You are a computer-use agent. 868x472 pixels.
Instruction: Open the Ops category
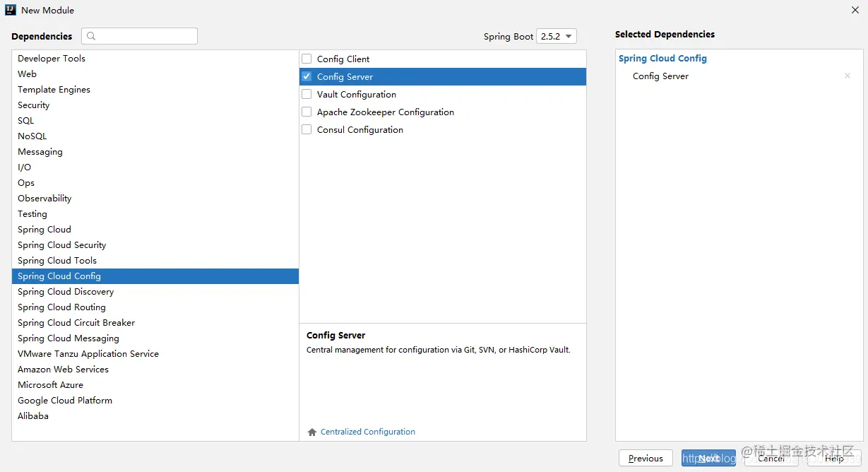click(x=155, y=183)
